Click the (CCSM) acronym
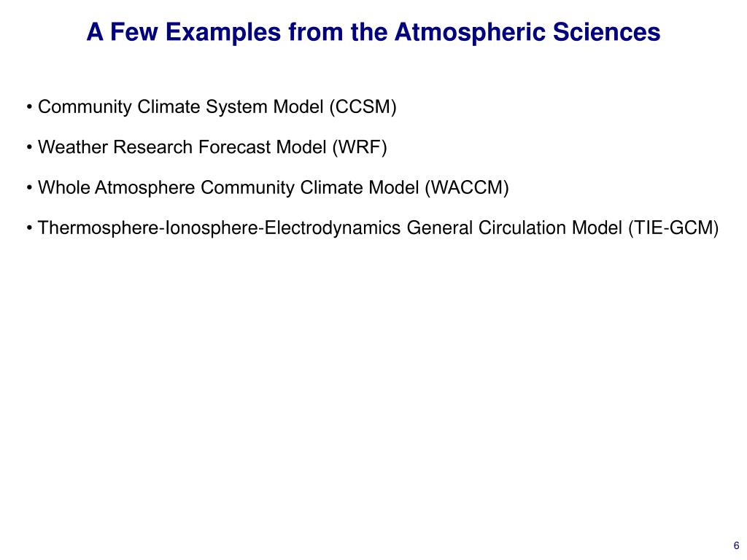The height and width of the screenshot is (560, 747). pyautogui.click(x=363, y=106)
